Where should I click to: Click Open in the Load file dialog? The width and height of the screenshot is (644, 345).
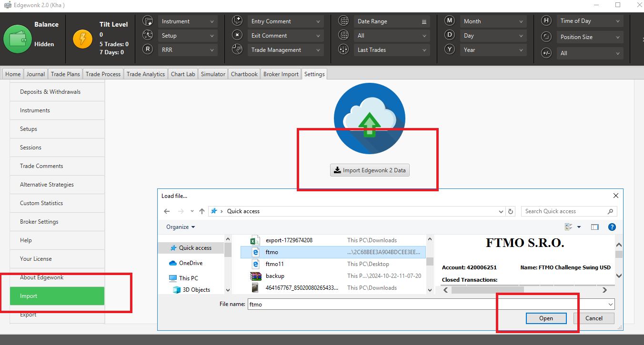pos(546,318)
